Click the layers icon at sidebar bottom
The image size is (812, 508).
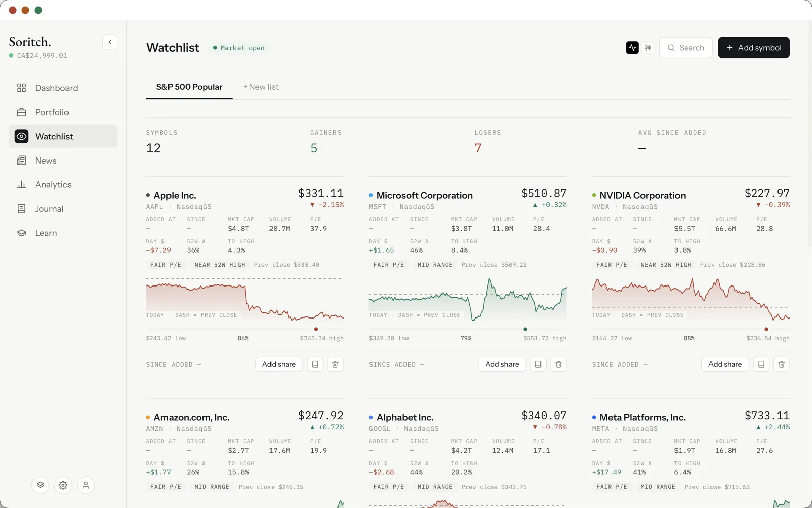[x=40, y=485]
